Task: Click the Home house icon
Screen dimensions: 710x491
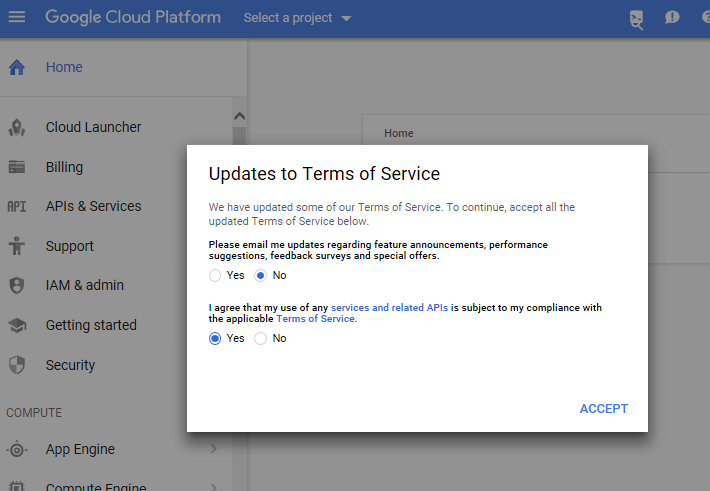Action: [17, 67]
